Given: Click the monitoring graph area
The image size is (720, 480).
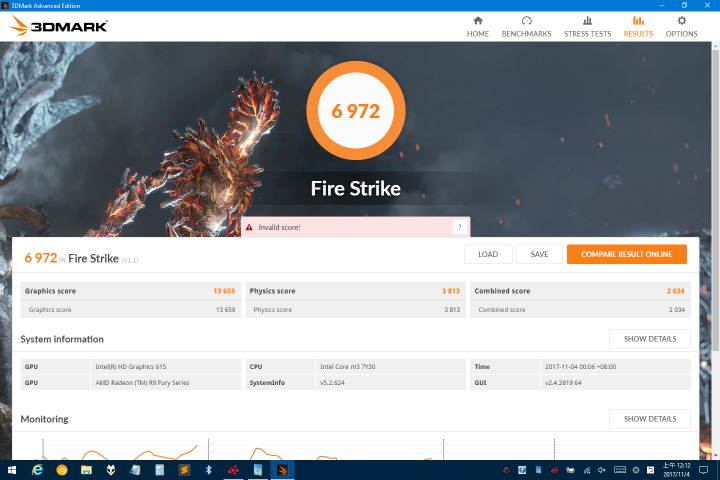Looking at the screenshot, I should tap(356, 449).
